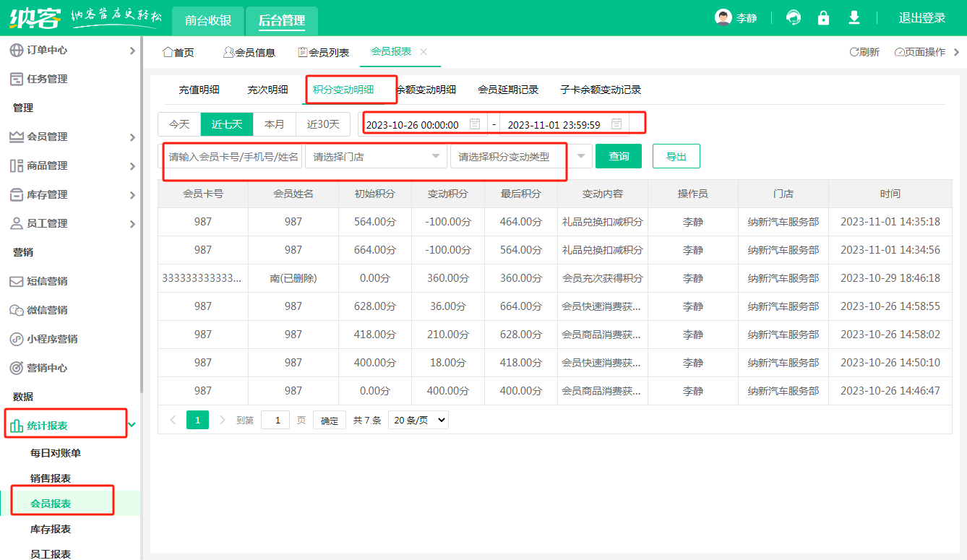Click the lock screen icon

pyautogui.click(x=823, y=18)
